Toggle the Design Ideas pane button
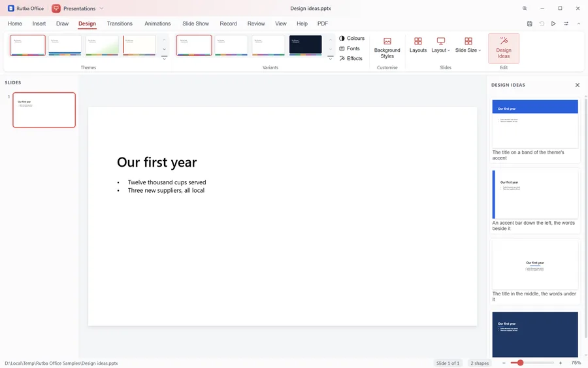This screenshot has width=588, height=368. (x=504, y=48)
